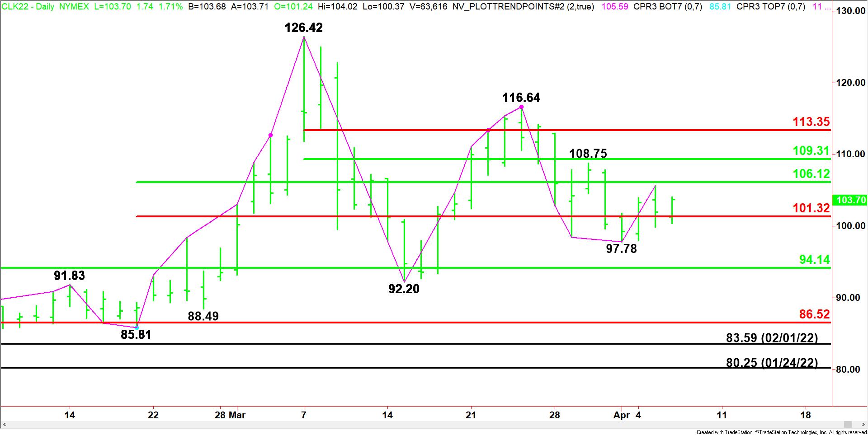Click the 97.78 swing low label

pyautogui.click(x=621, y=249)
